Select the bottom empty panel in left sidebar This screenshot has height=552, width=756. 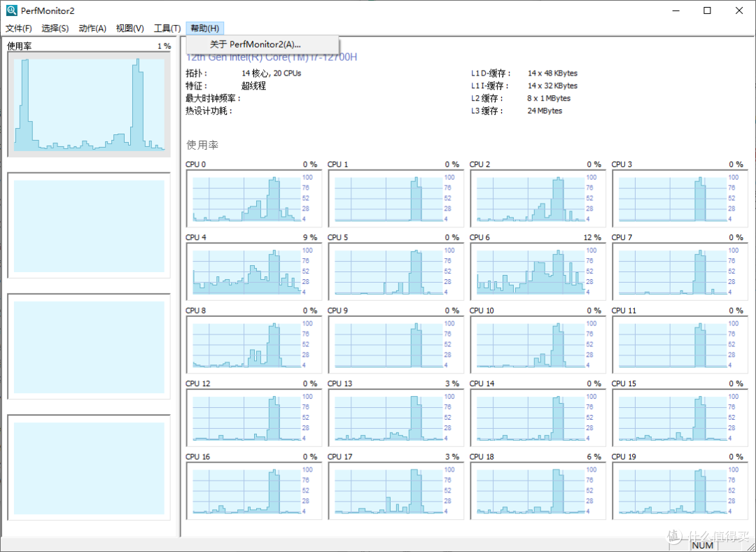pos(89,468)
